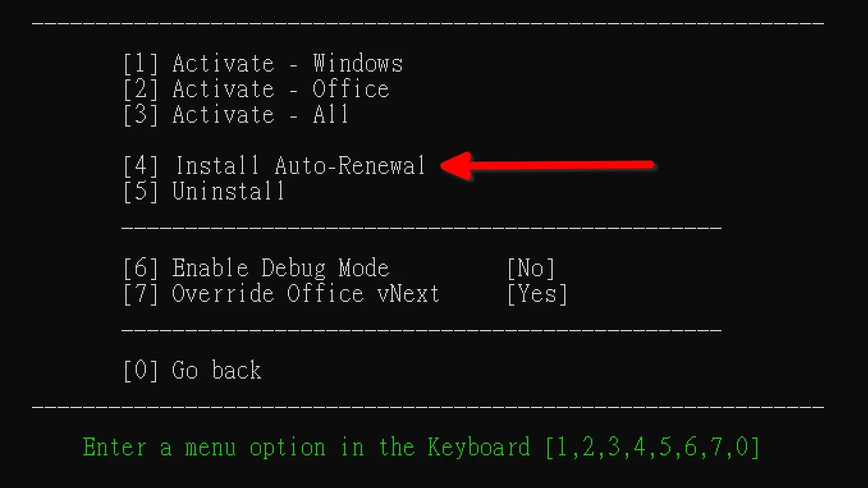Viewport: 868px width, 488px height.
Task: Toggle the [No] value for Debug Mode
Action: click(530, 268)
